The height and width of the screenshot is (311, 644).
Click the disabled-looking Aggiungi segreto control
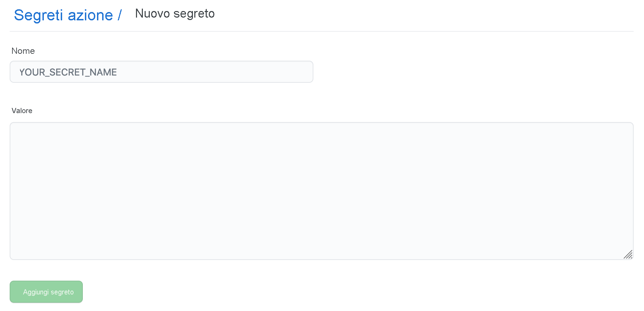pyautogui.click(x=46, y=292)
